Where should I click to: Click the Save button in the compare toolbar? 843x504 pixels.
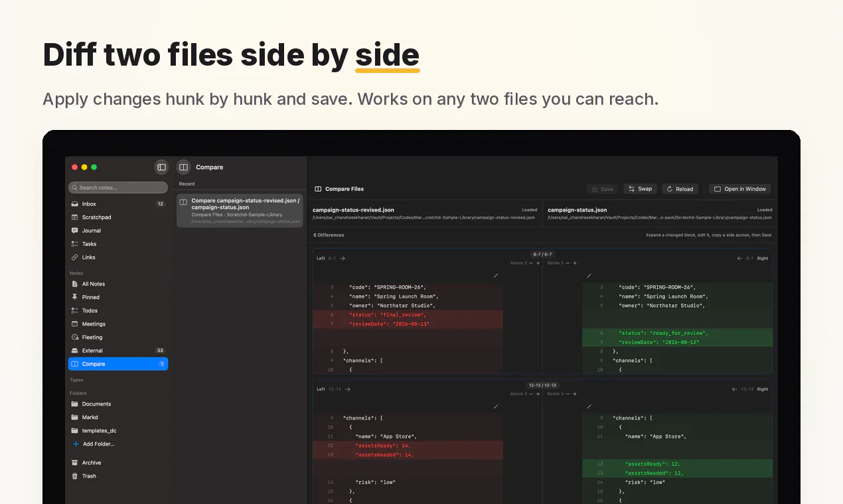[603, 189]
